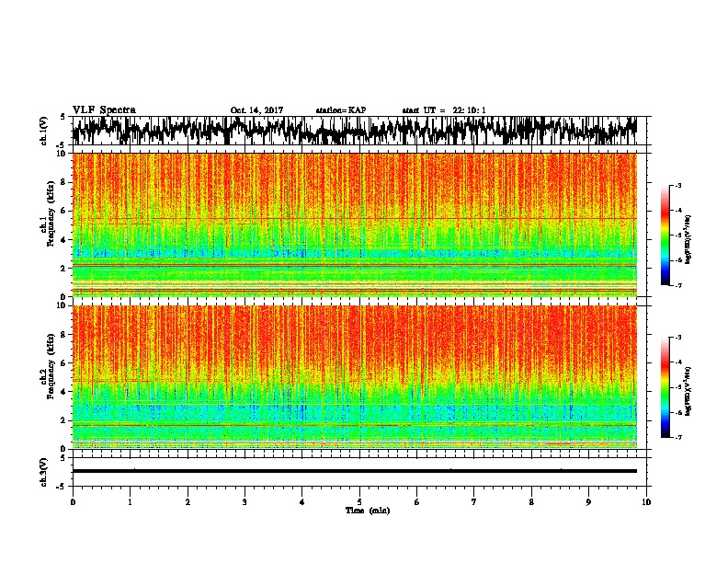Click time axis tick label "0"
728x563 pixels.
click(x=73, y=502)
